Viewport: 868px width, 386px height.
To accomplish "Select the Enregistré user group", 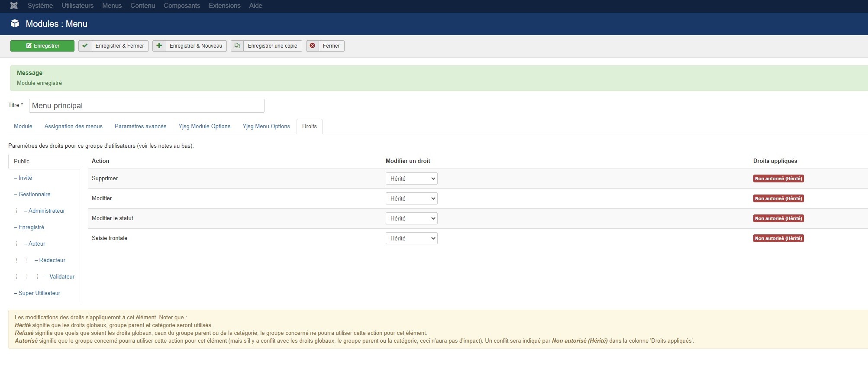I will pos(29,227).
